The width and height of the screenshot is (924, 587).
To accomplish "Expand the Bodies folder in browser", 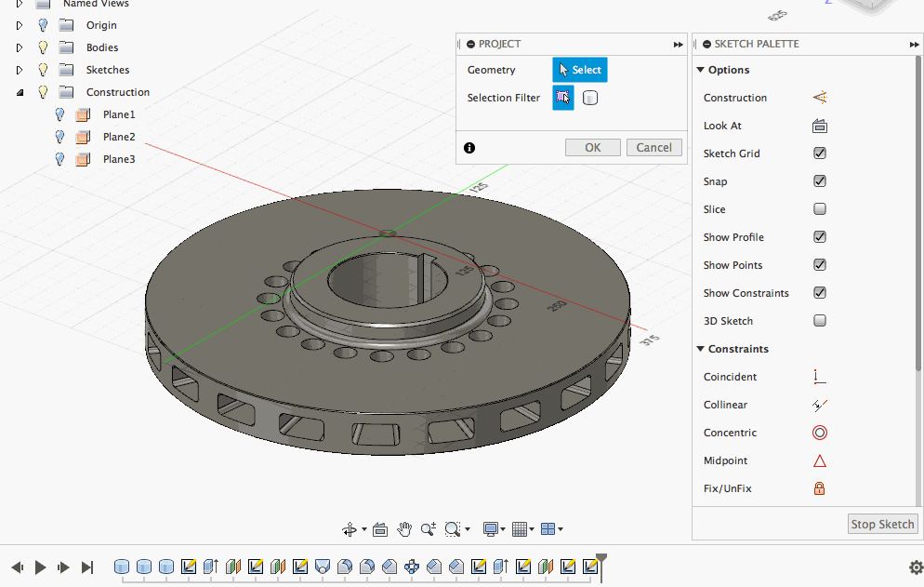I will [x=20, y=47].
